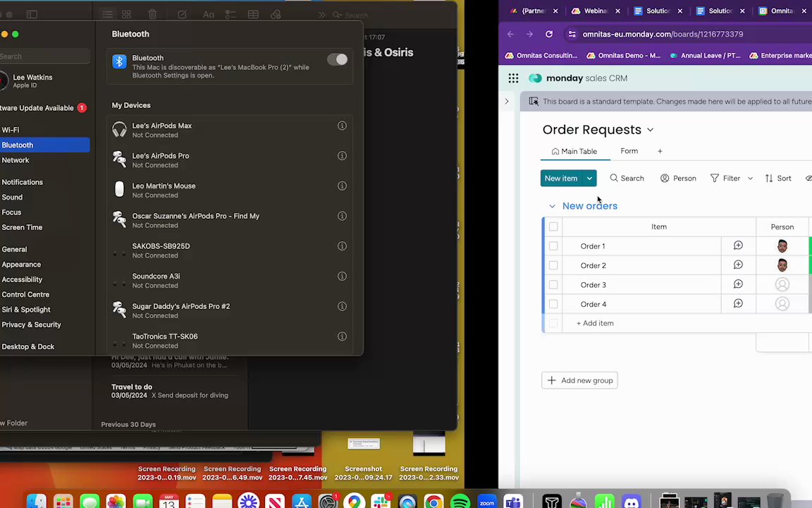The width and height of the screenshot is (812, 508).
Task: Open Annual Leave bookmark
Action: coord(706,56)
